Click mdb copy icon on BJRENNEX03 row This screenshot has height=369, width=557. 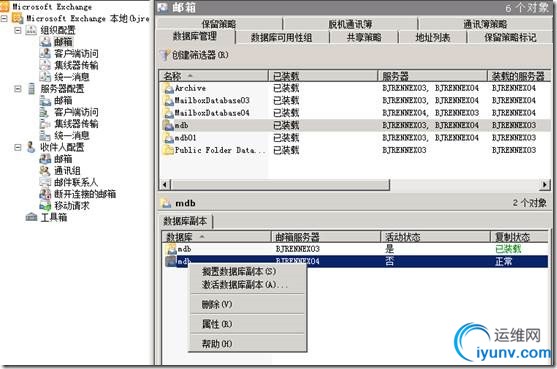(172, 249)
